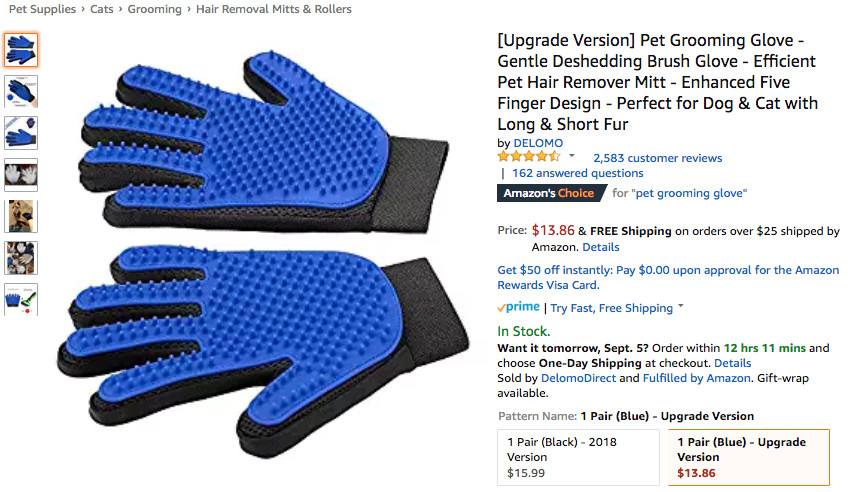Select the second product thumbnail image

(21, 92)
